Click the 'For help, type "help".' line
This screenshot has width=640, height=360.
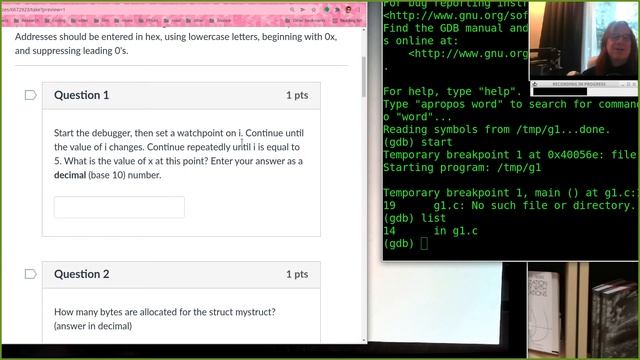coord(452,91)
